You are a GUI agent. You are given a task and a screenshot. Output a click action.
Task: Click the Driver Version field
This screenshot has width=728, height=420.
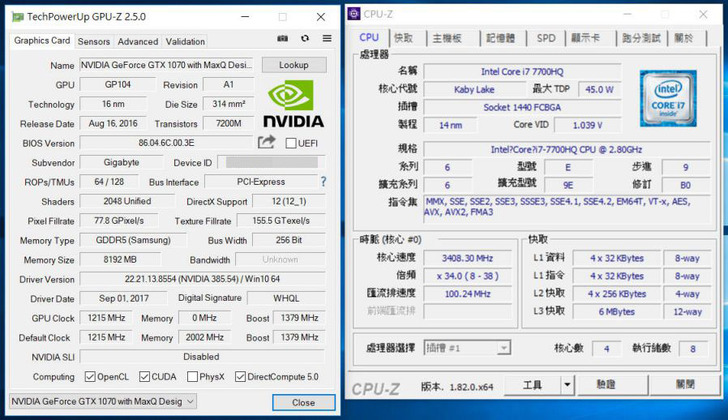pos(202,279)
